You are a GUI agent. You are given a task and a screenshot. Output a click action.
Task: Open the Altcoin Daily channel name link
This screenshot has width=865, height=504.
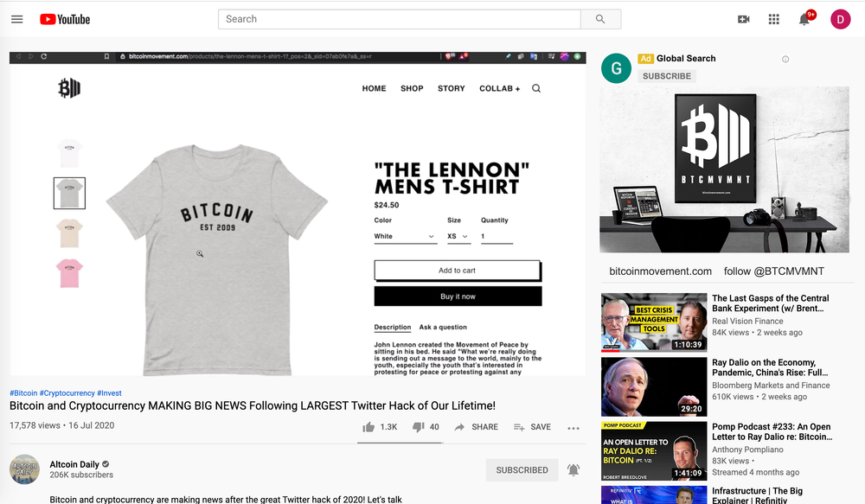coord(74,464)
